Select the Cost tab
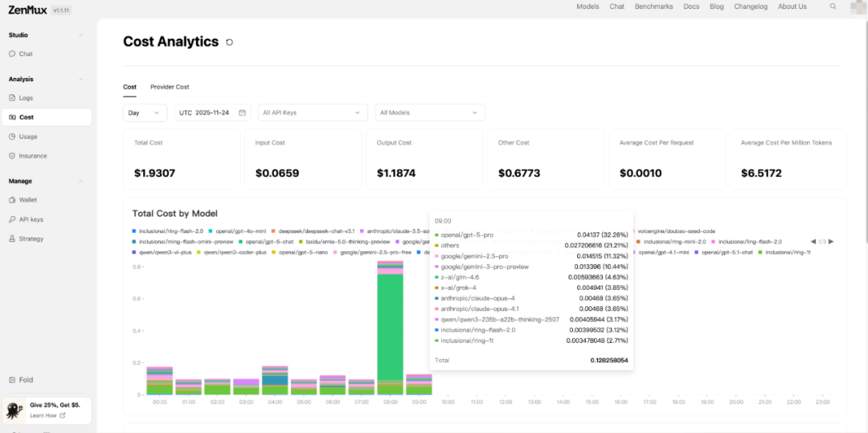The image size is (868, 433). 129,87
